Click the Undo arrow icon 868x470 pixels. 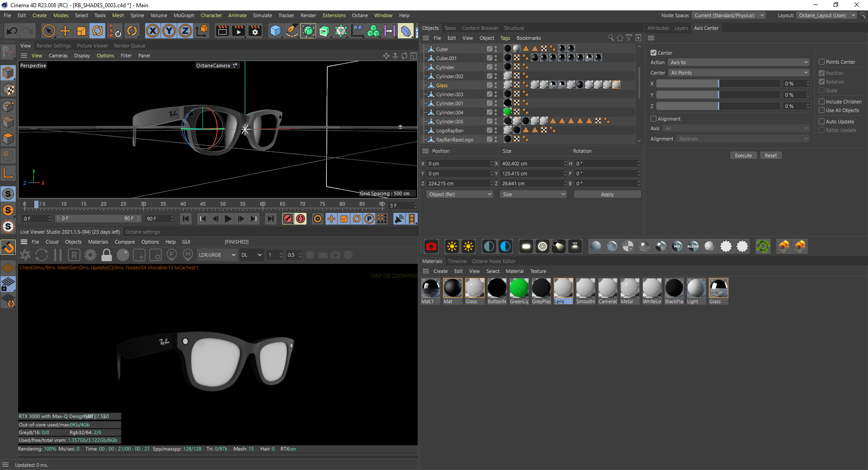(12, 31)
